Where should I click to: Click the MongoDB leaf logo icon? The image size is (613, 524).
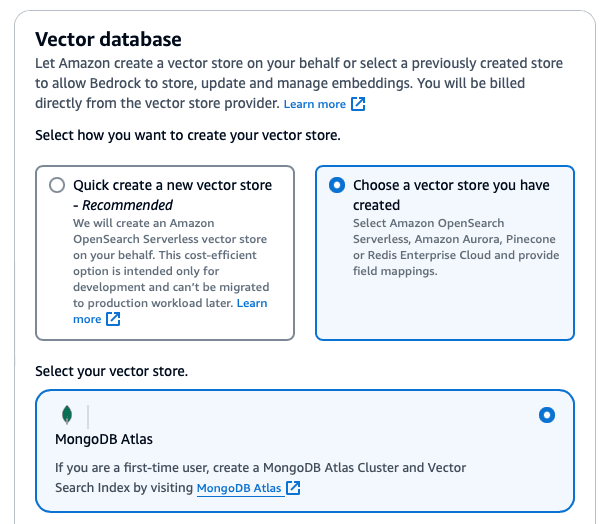67,415
